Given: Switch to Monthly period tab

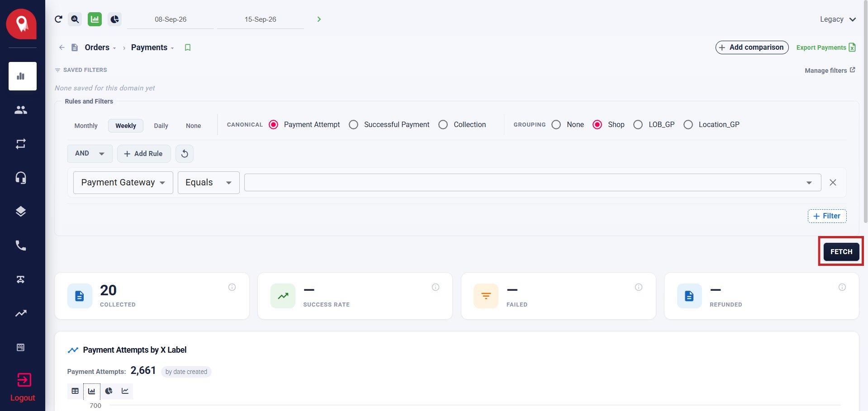Looking at the screenshot, I should click(86, 126).
